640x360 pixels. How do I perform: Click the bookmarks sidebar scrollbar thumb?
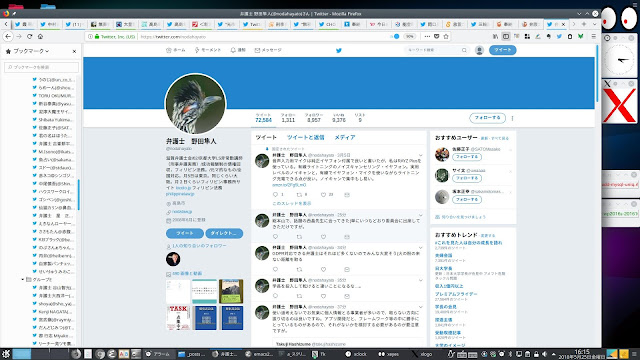79,195
